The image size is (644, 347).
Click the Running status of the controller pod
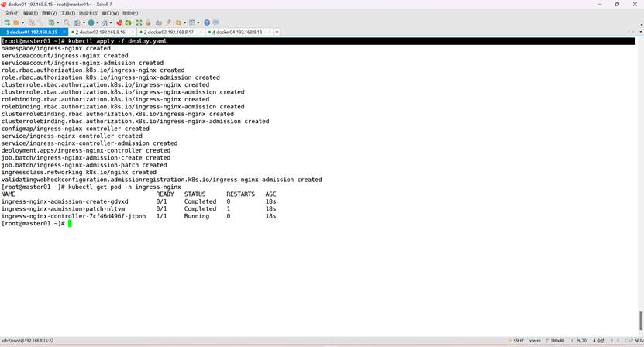coord(197,216)
